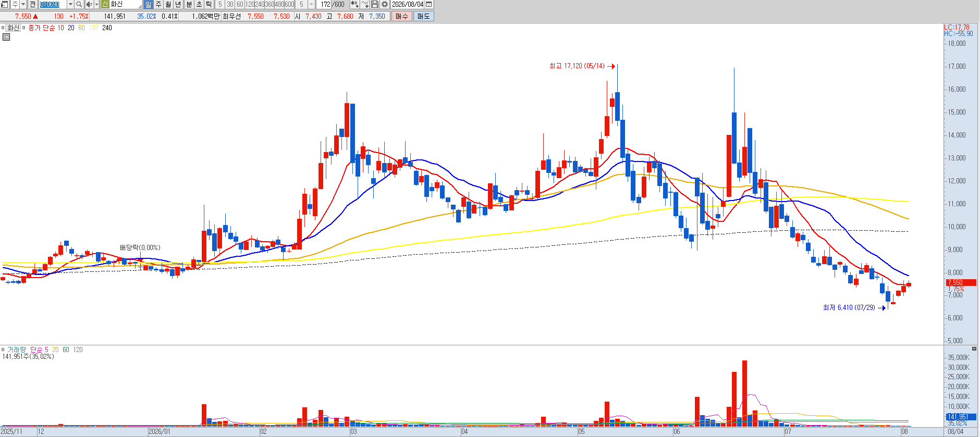Click the speaker sound icon
980x437 pixels.
tap(89, 4)
